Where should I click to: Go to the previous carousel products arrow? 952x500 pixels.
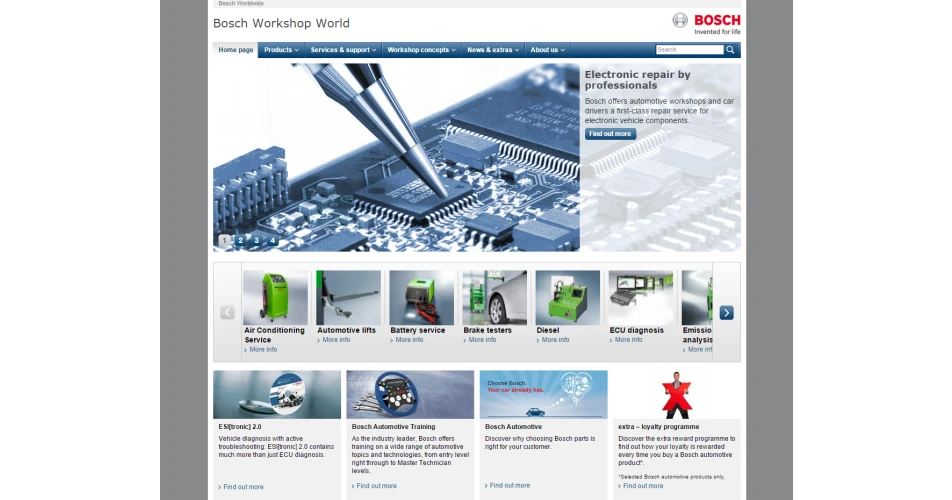coord(227,312)
